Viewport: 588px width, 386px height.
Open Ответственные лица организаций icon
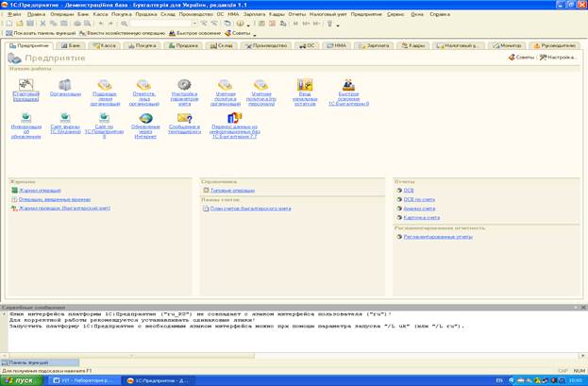[x=144, y=85]
